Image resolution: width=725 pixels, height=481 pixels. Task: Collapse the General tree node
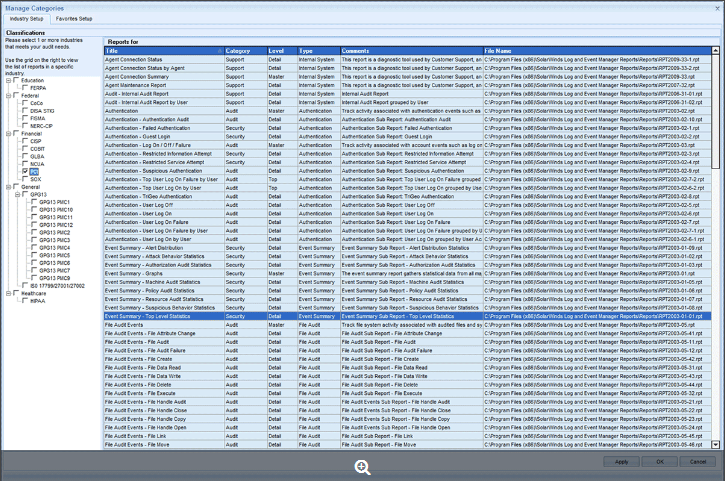click(x=8, y=187)
